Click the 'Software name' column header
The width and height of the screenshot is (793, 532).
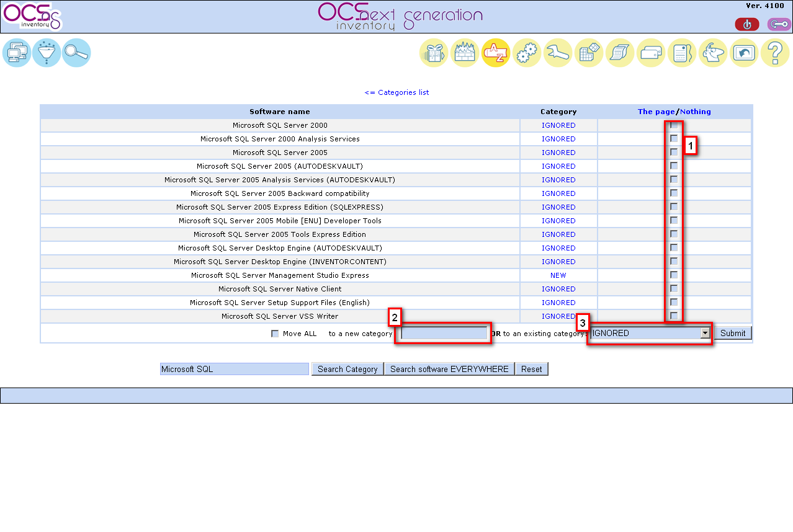pyautogui.click(x=280, y=112)
